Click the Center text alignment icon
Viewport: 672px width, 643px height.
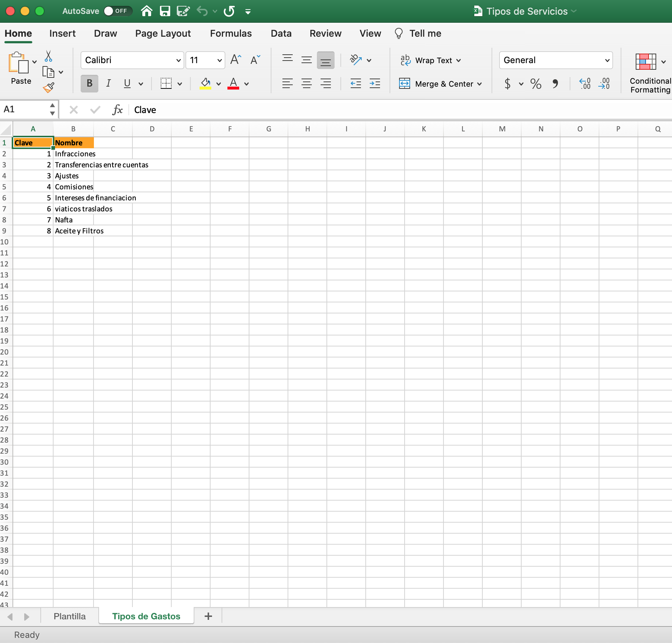click(x=306, y=84)
